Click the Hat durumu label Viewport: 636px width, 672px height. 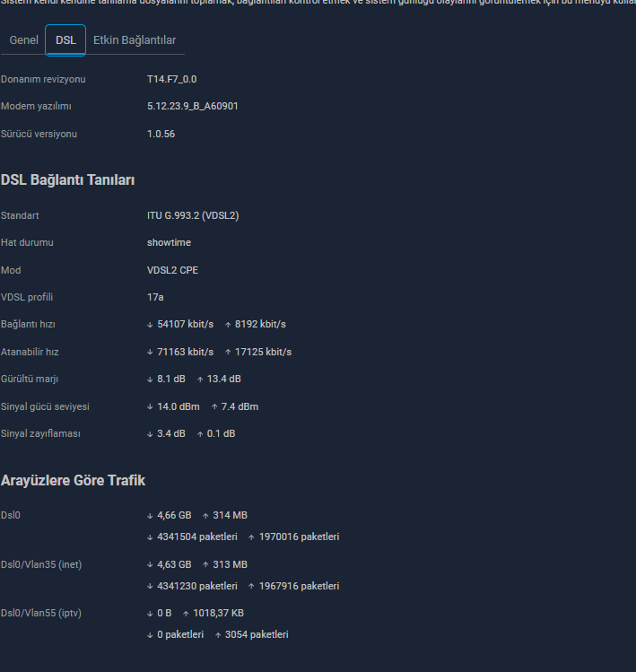click(x=27, y=242)
